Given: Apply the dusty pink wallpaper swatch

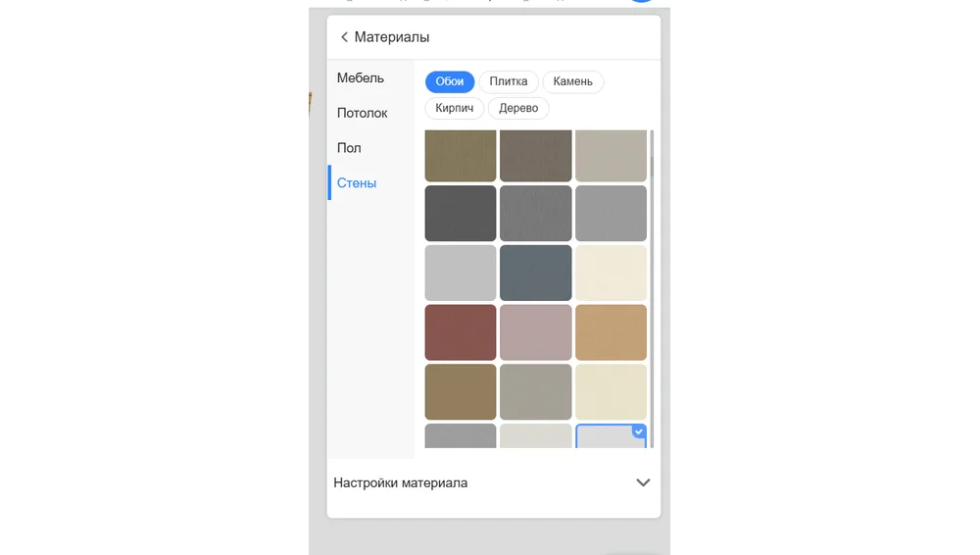Looking at the screenshot, I should tap(535, 332).
